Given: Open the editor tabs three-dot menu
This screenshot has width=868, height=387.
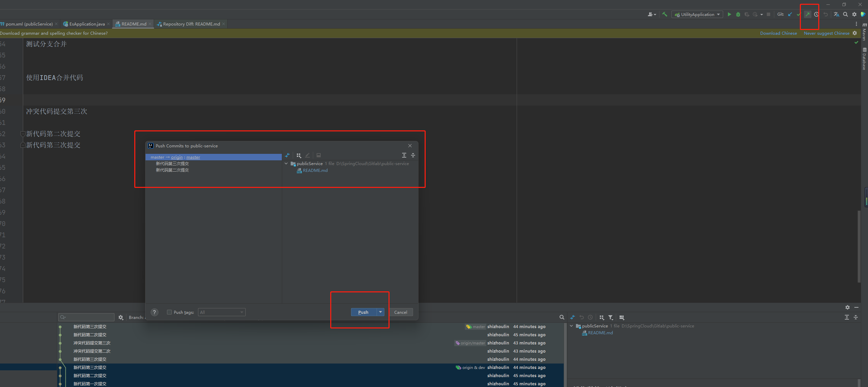Looking at the screenshot, I should (856, 24).
